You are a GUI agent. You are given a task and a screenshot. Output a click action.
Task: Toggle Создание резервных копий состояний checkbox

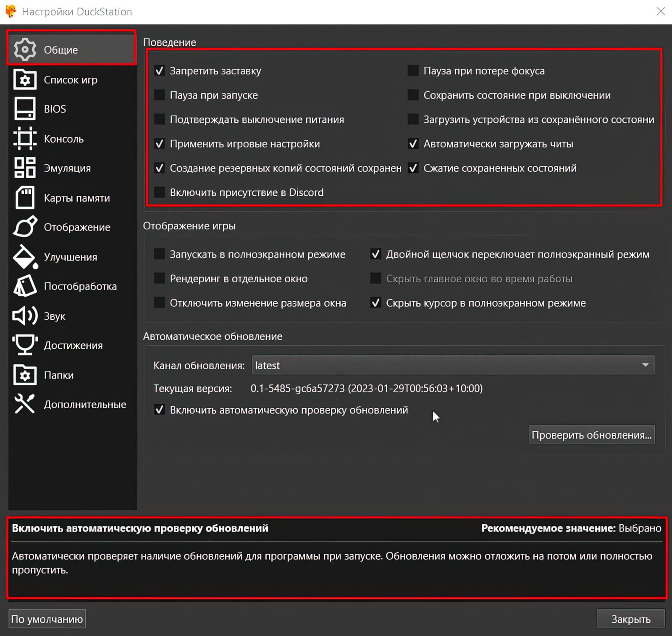(x=160, y=168)
